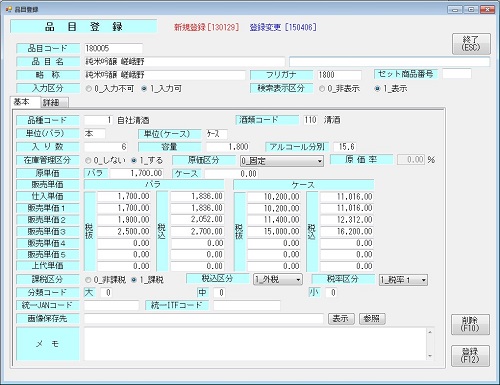Screen dimensions: 500x385
Task: Click 販売単価3 バラ 税抜 field 2,500.00
Action: coord(124,232)
